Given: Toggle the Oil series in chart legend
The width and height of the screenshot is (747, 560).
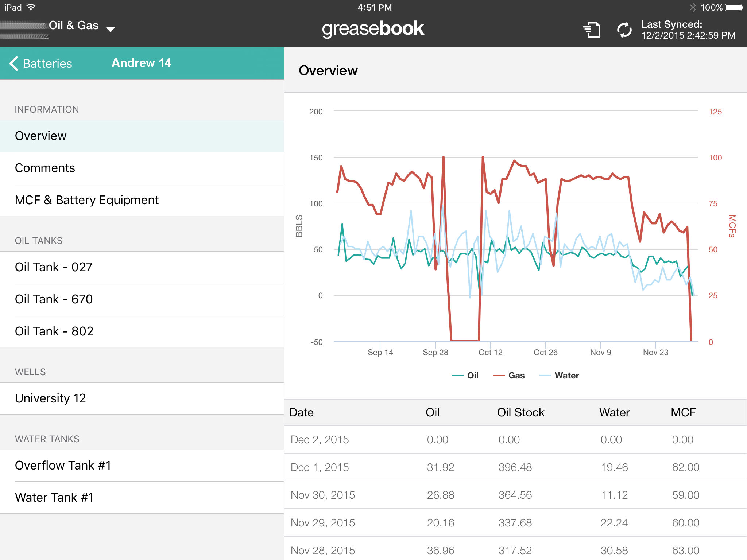Looking at the screenshot, I should click(x=465, y=376).
